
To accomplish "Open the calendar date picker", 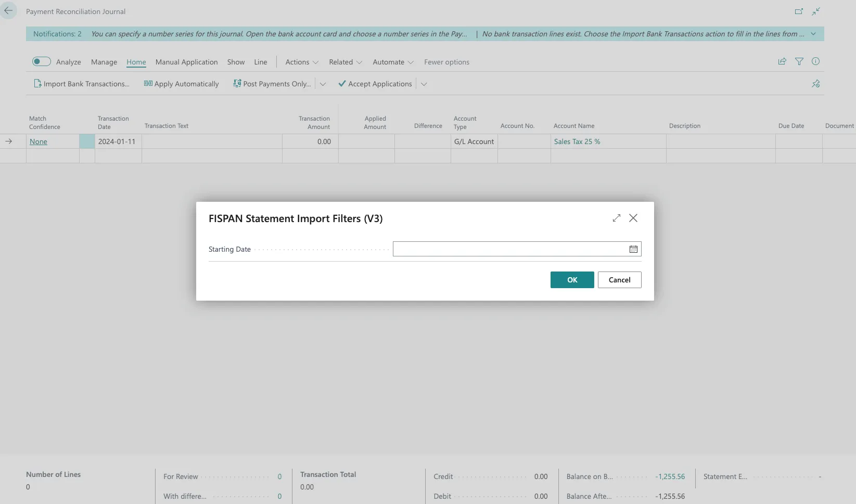I will point(633,249).
